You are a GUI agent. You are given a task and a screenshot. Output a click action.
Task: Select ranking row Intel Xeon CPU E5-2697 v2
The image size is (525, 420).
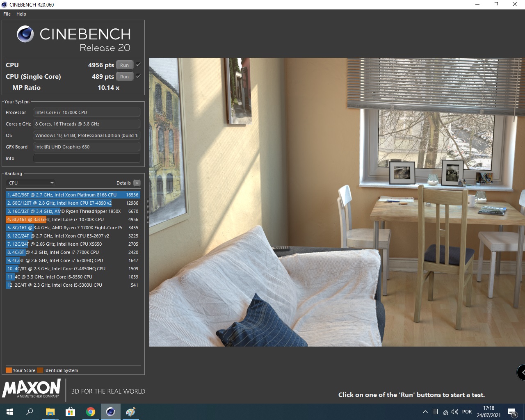[73, 236]
